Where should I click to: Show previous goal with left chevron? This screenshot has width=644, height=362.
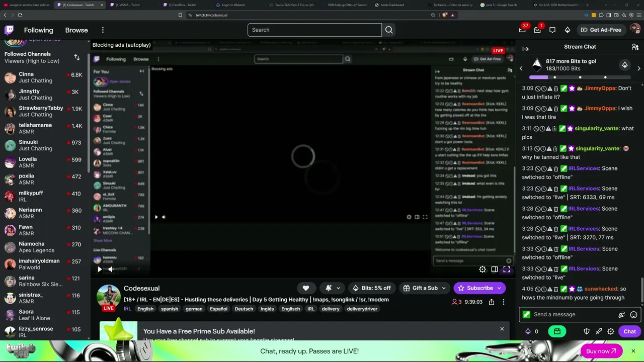(x=521, y=68)
